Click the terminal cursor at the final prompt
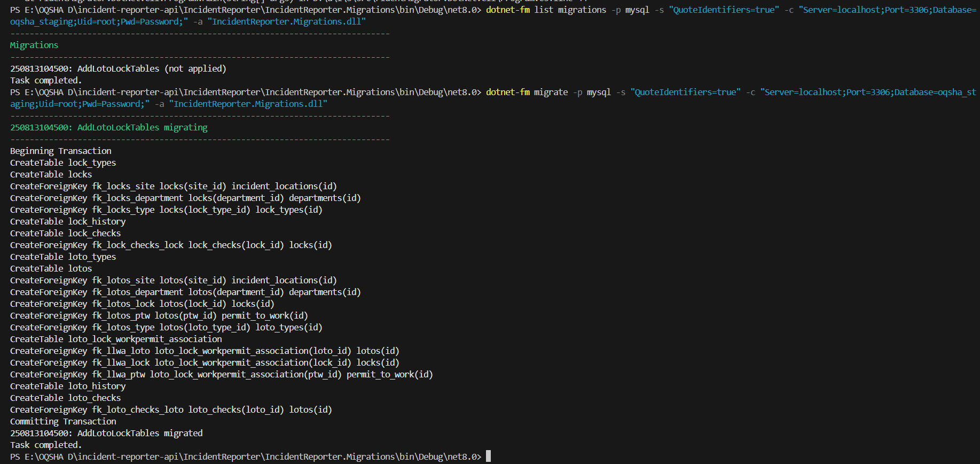Image resolution: width=980 pixels, height=464 pixels. [x=488, y=457]
